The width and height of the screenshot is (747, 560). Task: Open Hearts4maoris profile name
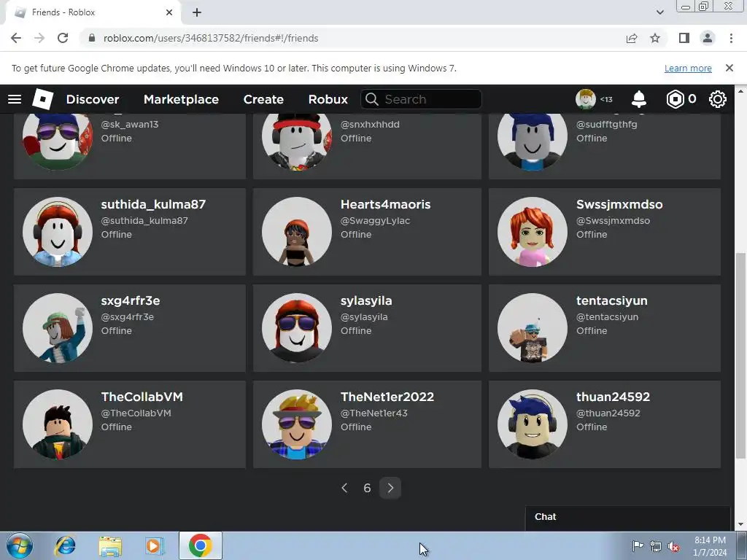click(x=385, y=204)
